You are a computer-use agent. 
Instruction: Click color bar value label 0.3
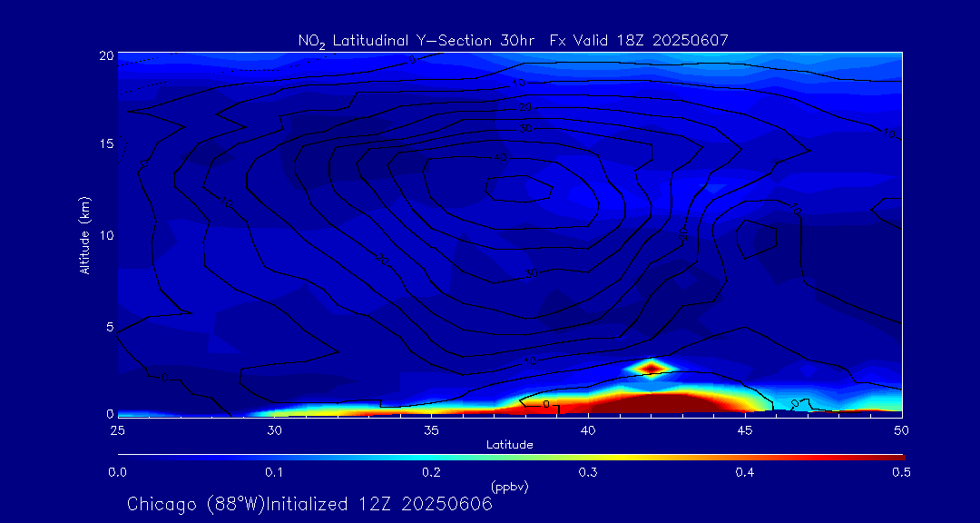coord(588,473)
